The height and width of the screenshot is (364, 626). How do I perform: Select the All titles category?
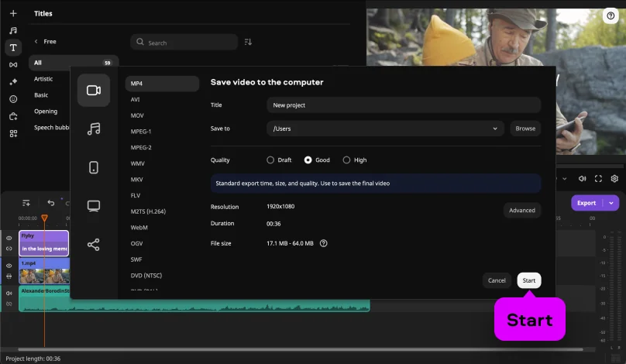point(74,63)
